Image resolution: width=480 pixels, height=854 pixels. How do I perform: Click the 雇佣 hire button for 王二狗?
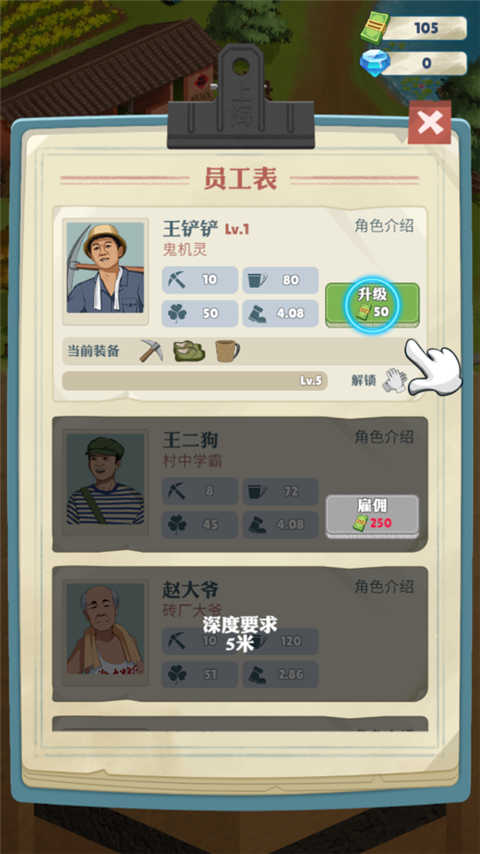(372, 516)
